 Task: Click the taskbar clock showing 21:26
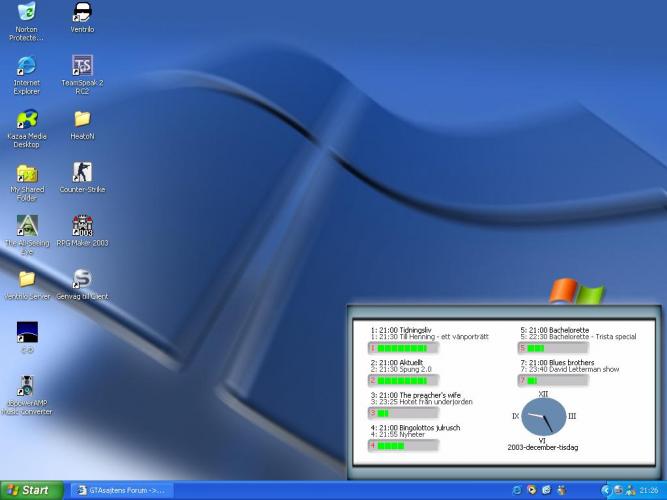click(x=648, y=490)
